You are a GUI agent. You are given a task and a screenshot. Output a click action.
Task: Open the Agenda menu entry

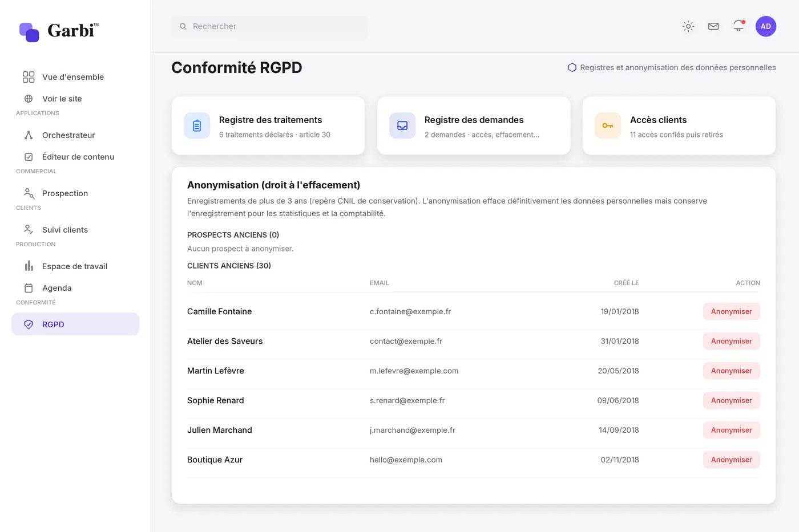pos(75,288)
